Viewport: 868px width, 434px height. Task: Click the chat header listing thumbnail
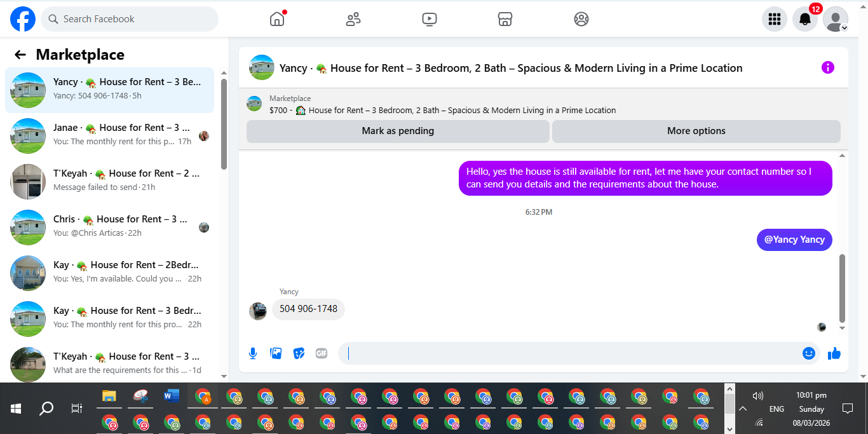click(262, 67)
